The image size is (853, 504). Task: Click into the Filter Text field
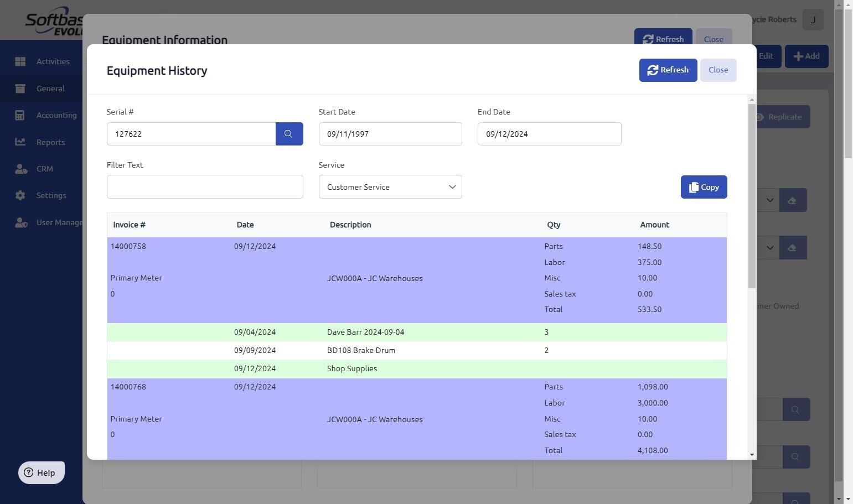pyautogui.click(x=204, y=187)
